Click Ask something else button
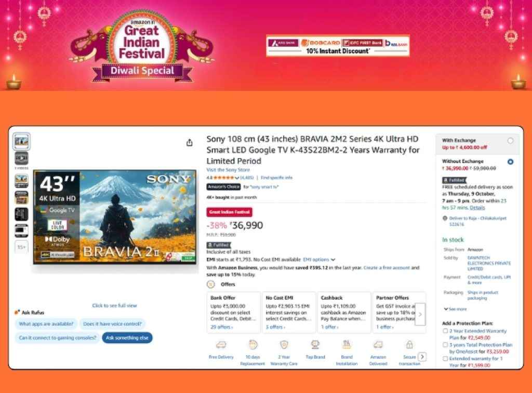 (x=127, y=338)
